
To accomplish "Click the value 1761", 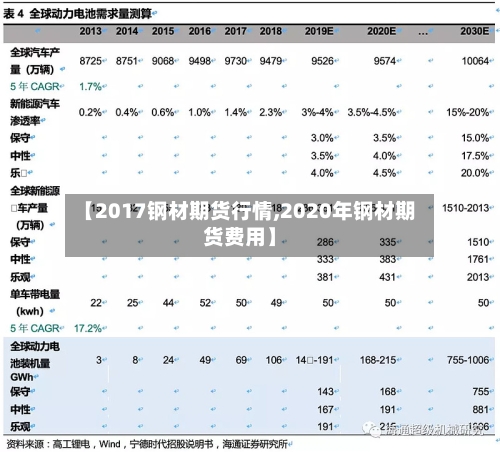I will pyautogui.click(x=478, y=259).
